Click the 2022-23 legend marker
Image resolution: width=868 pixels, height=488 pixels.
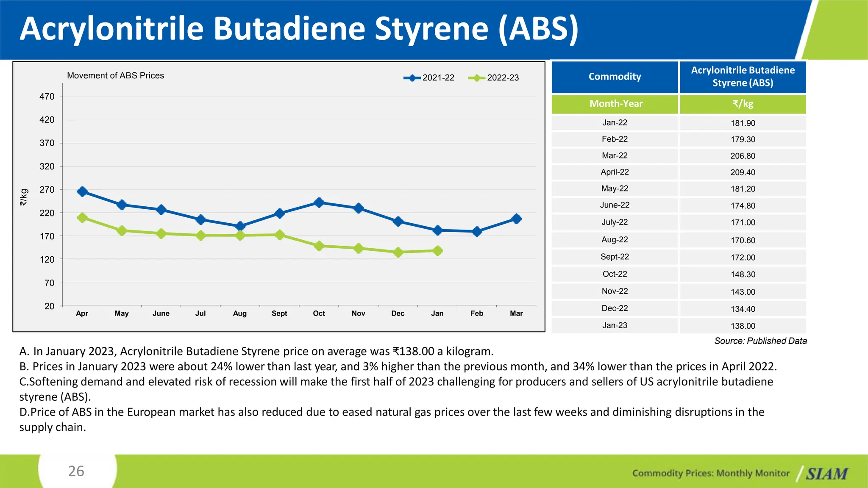[x=476, y=78]
